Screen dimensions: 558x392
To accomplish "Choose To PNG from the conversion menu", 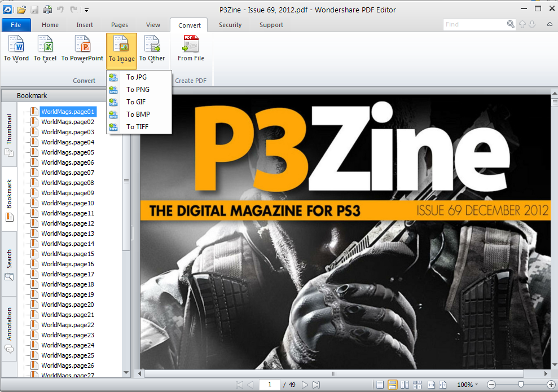I will 137,89.
